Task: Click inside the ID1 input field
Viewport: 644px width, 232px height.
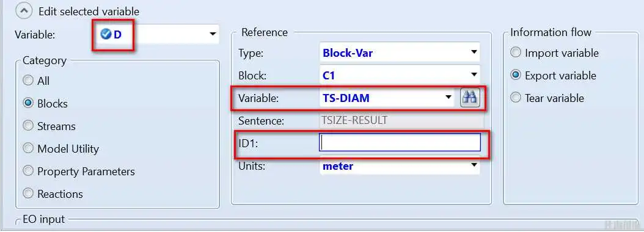Action: point(400,143)
